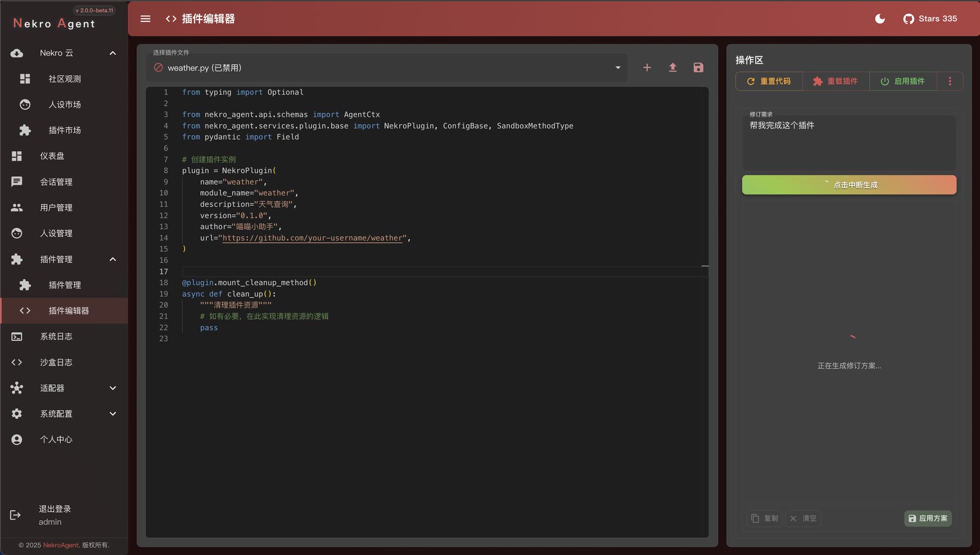Image resolution: width=980 pixels, height=555 pixels.
Task: Click 重置代码 button
Action: (769, 81)
